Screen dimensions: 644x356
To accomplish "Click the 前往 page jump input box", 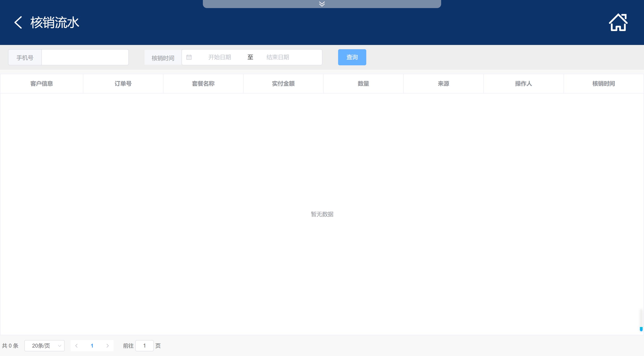I will (144, 346).
